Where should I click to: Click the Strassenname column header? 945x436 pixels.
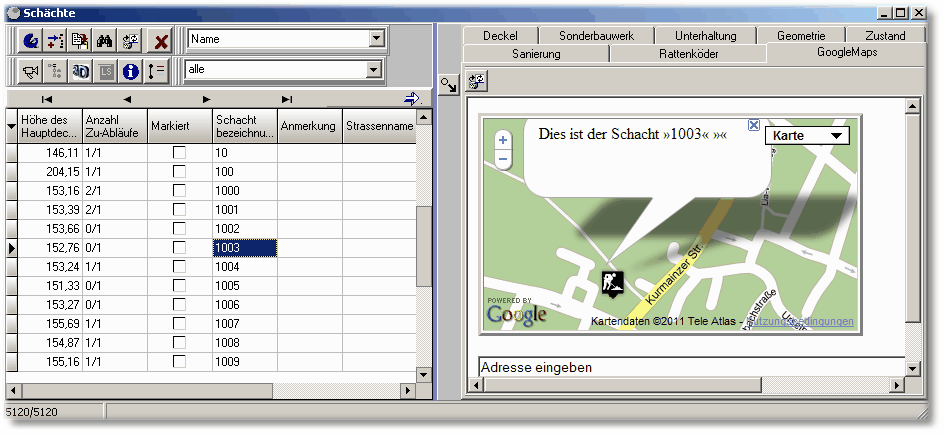coord(380,126)
